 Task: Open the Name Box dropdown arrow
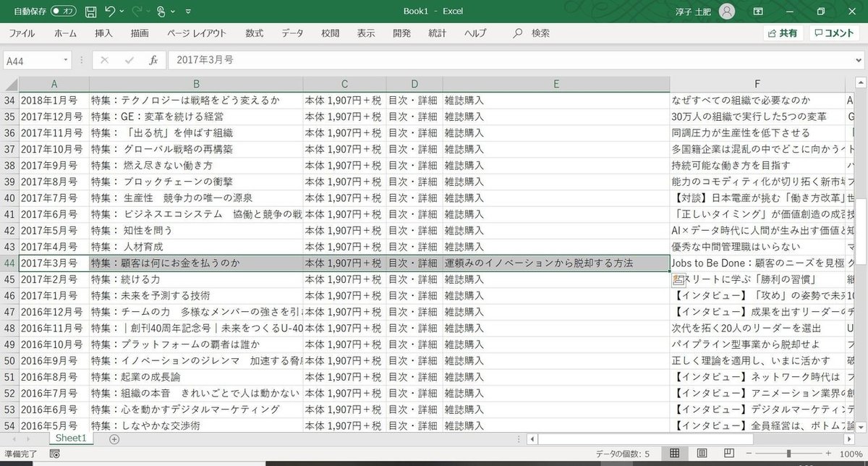(x=66, y=61)
